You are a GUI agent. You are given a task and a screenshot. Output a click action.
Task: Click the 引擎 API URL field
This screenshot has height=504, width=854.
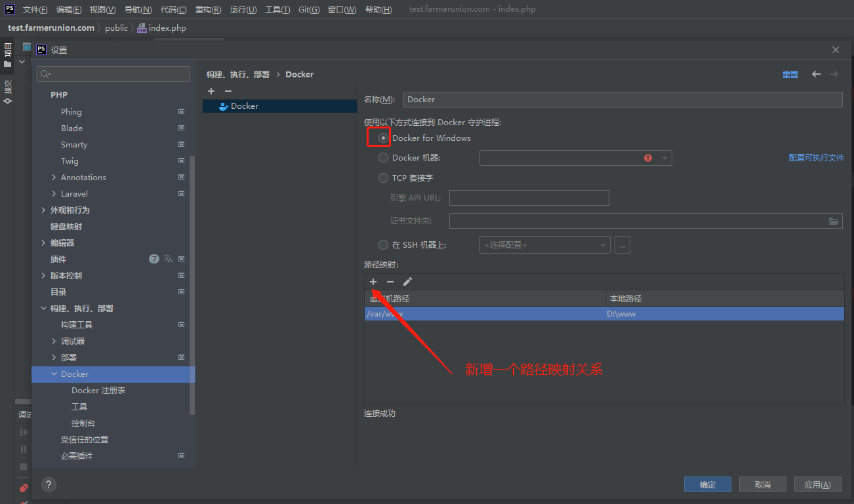click(x=529, y=198)
